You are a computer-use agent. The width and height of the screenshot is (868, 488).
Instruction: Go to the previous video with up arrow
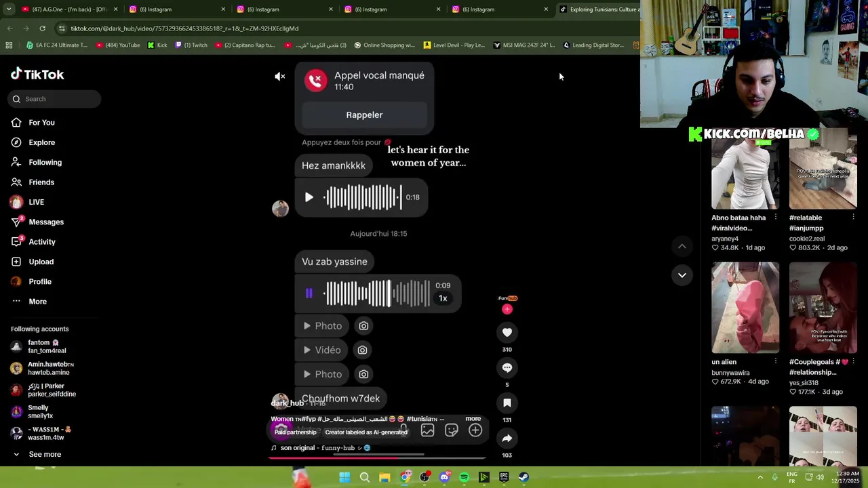click(682, 247)
